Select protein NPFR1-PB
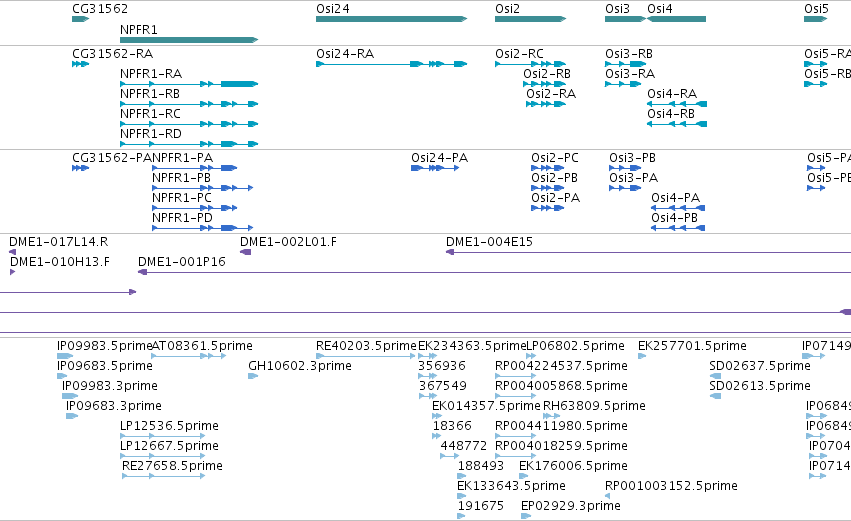The width and height of the screenshot is (851, 521). 181,178
